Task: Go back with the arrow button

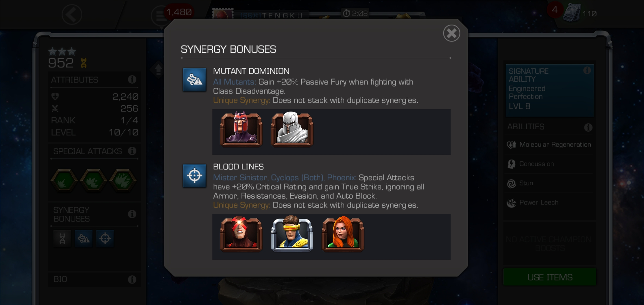Action: tap(72, 14)
